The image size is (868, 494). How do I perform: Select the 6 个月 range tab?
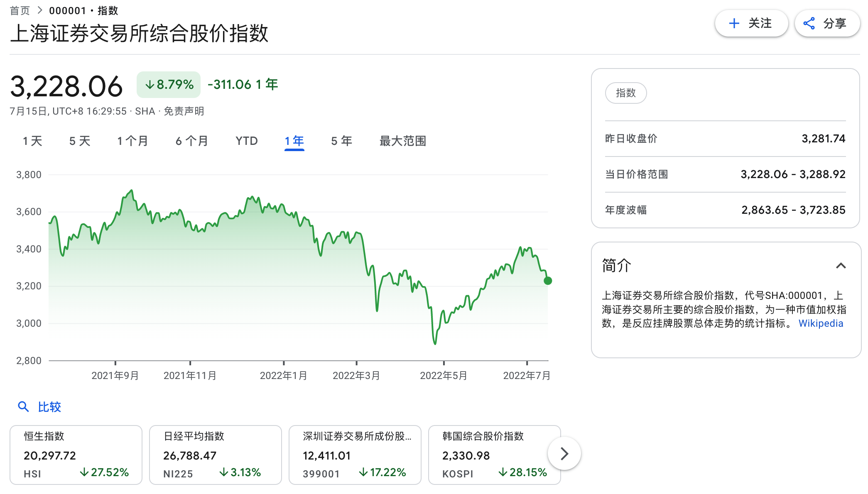(x=191, y=141)
